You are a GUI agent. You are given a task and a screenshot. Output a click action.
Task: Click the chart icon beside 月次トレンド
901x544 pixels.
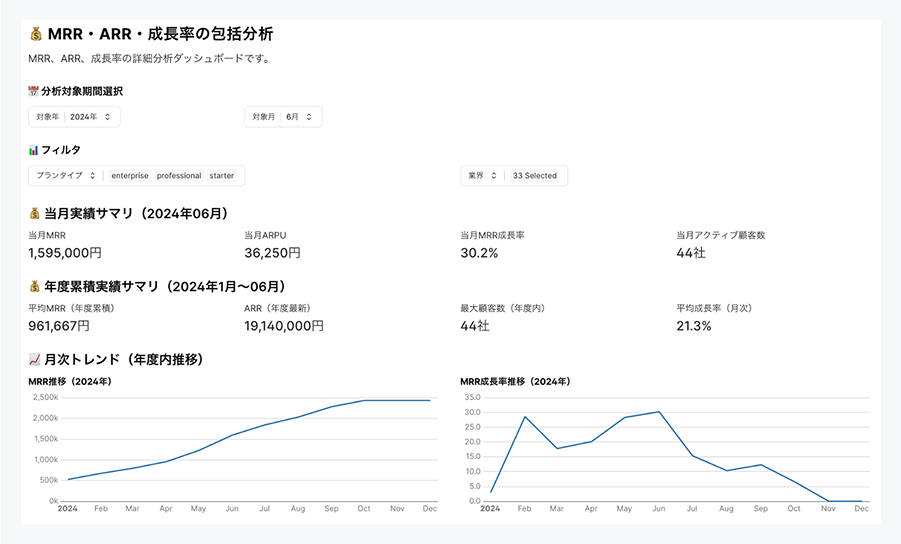coord(35,359)
